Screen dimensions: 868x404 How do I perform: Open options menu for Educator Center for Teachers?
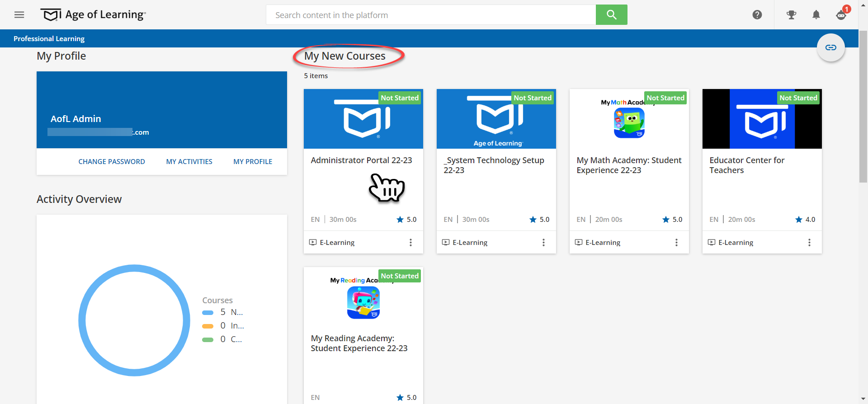(x=809, y=243)
